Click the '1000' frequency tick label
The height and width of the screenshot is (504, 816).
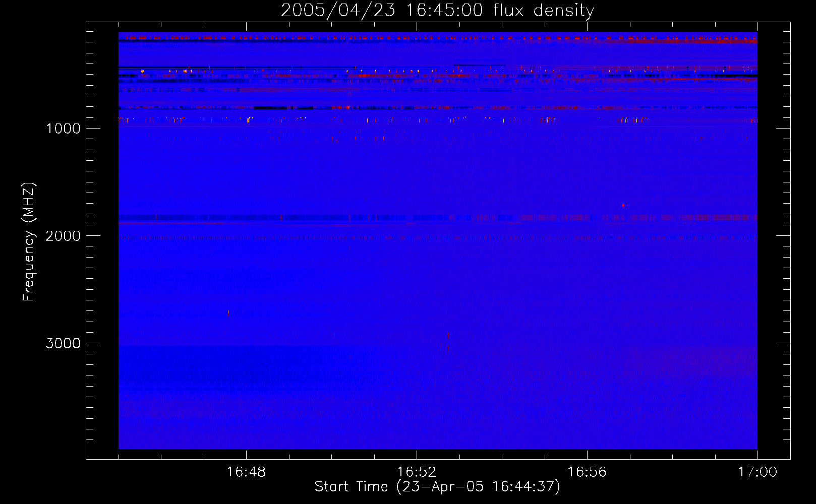coord(64,129)
